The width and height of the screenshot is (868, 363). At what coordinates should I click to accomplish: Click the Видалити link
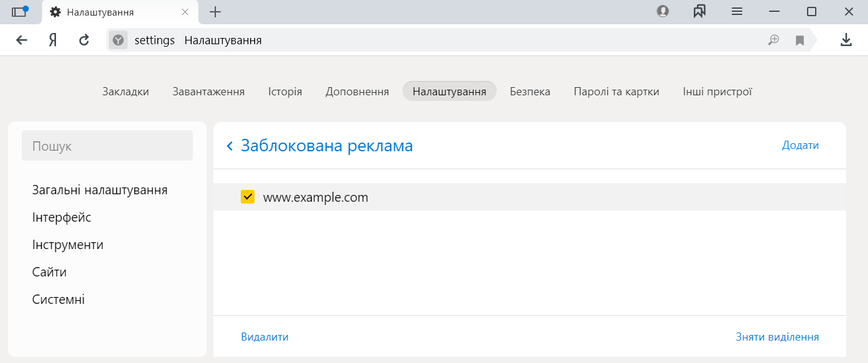pyautogui.click(x=264, y=337)
